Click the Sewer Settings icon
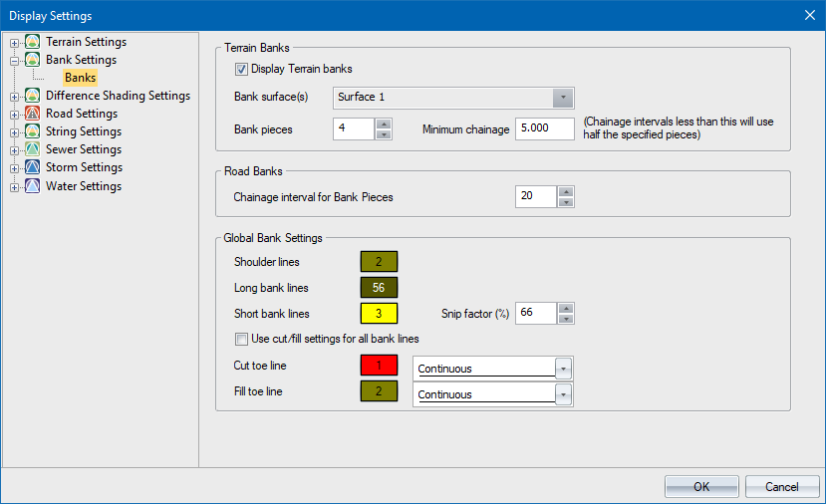This screenshot has height=504, width=826. tap(32, 149)
